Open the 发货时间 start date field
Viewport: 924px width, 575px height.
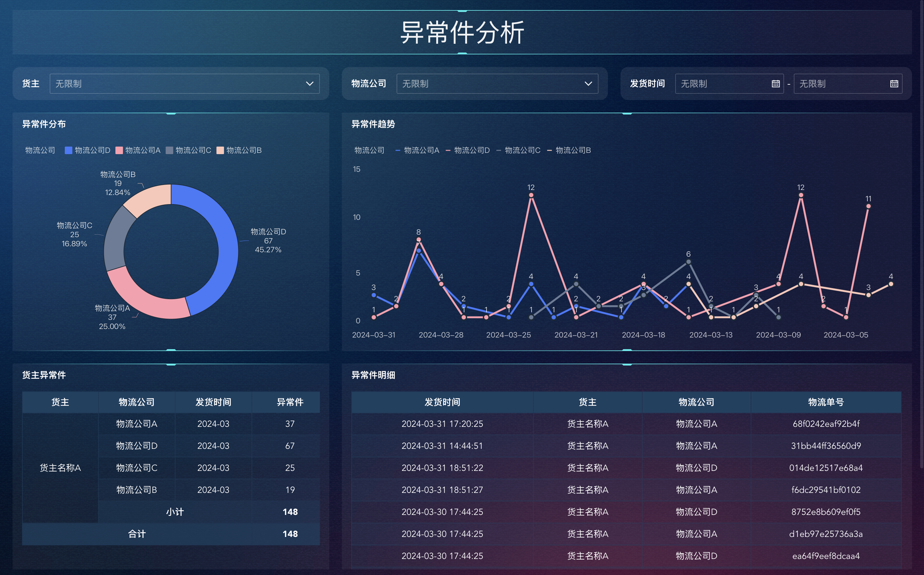coord(722,84)
